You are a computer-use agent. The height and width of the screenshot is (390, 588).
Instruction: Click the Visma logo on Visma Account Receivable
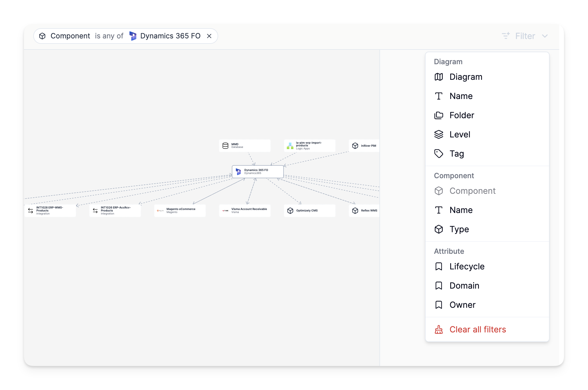226,210
